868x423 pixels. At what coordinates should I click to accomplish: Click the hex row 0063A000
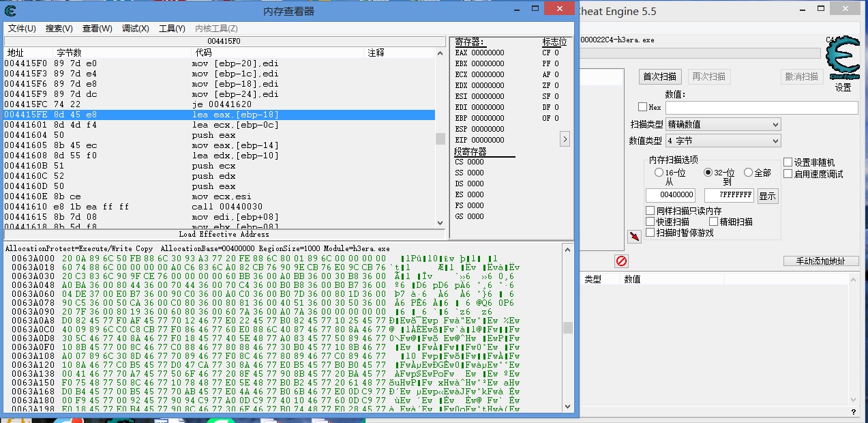[x=283, y=259]
